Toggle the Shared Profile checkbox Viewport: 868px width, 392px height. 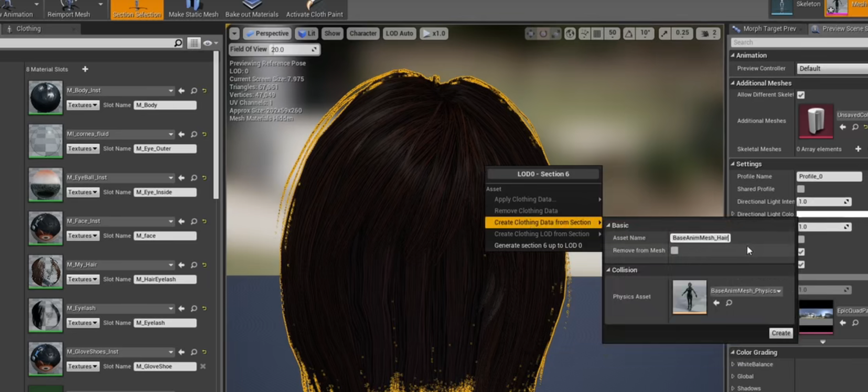point(801,189)
